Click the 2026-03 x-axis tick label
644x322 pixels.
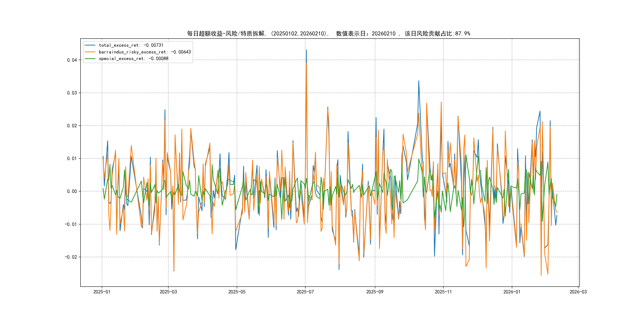(578, 292)
